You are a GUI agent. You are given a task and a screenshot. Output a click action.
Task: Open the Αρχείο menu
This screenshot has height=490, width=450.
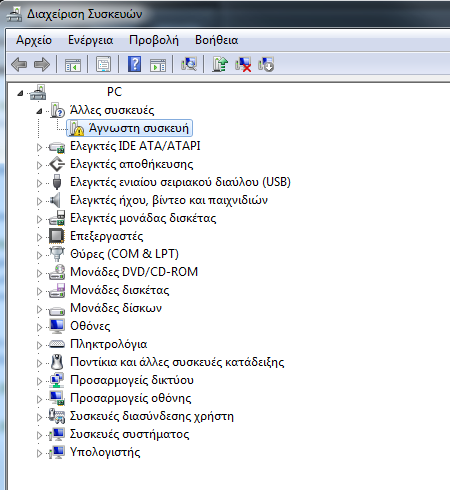point(34,40)
